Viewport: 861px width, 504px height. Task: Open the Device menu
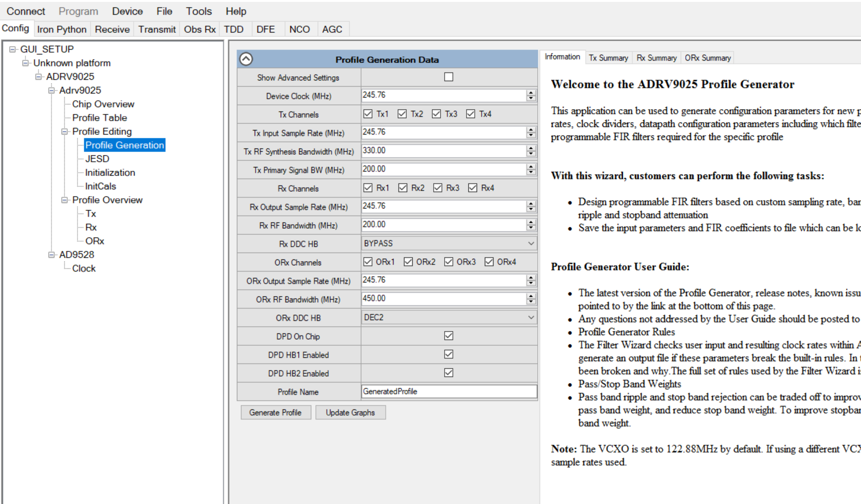(127, 11)
